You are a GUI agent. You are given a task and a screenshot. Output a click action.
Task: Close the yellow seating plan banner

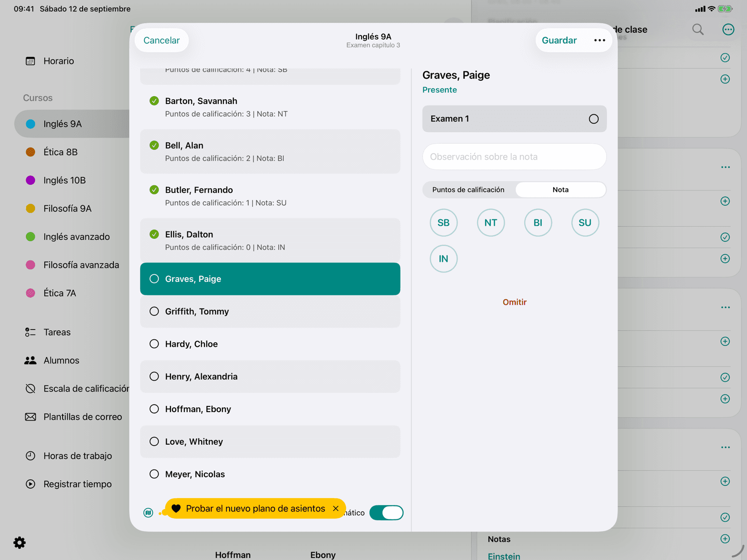(x=336, y=509)
